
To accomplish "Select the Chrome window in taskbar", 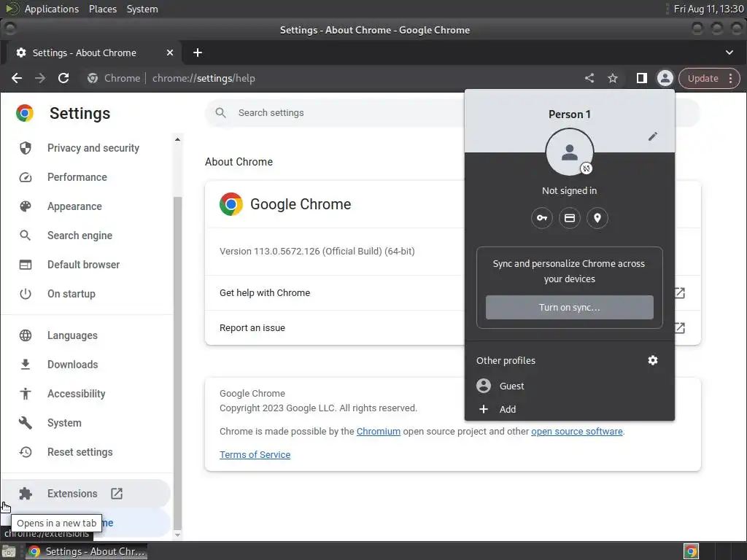I will (86, 551).
